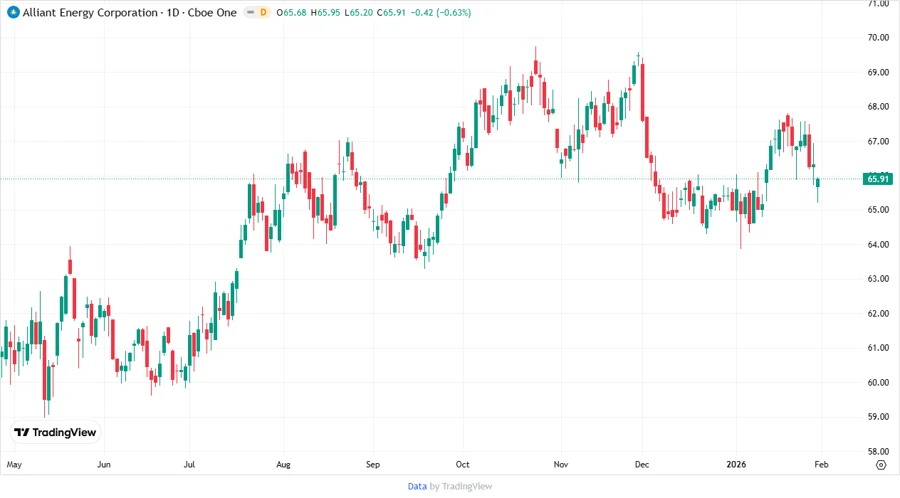Click the Jun label on time axis
The height and width of the screenshot is (498, 900).
click(x=104, y=464)
